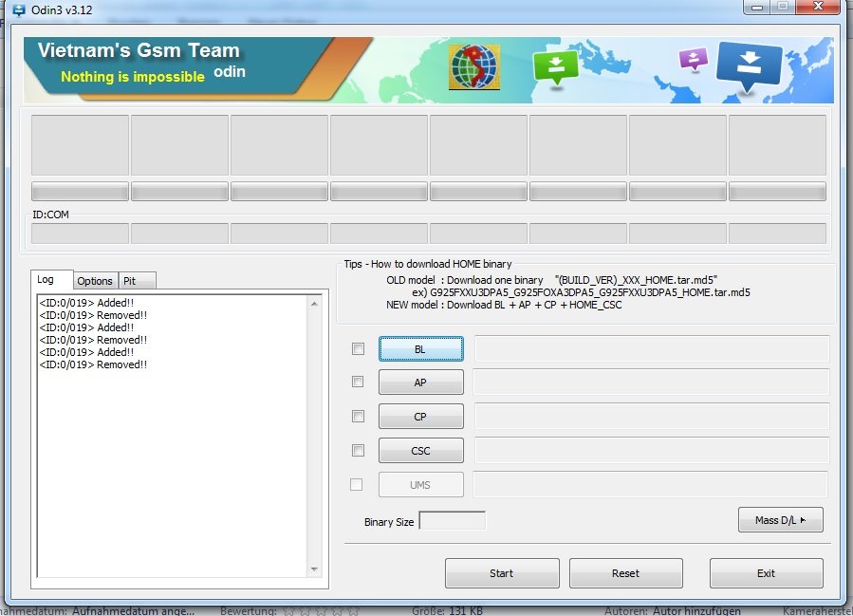Open the Options tab
Screen dimensions: 853x616
click(95, 281)
